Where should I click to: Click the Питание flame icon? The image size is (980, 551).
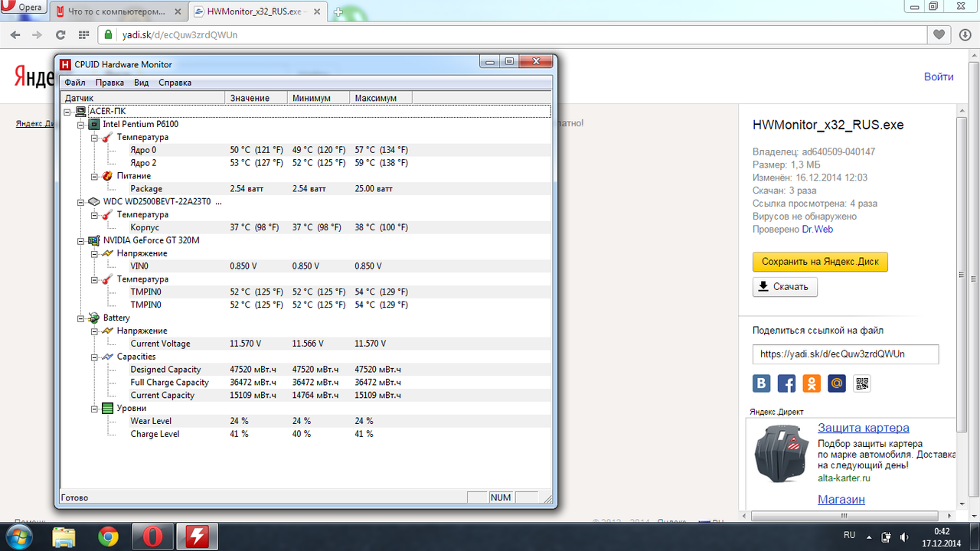107,176
